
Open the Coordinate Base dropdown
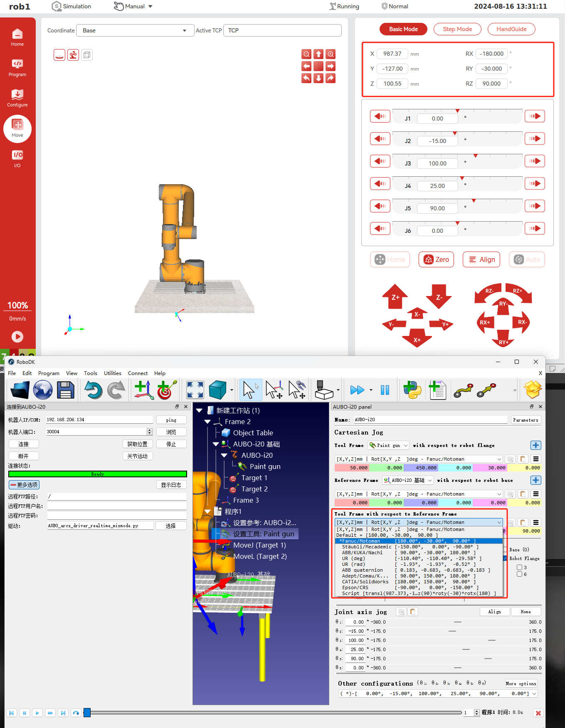coord(135,30)
